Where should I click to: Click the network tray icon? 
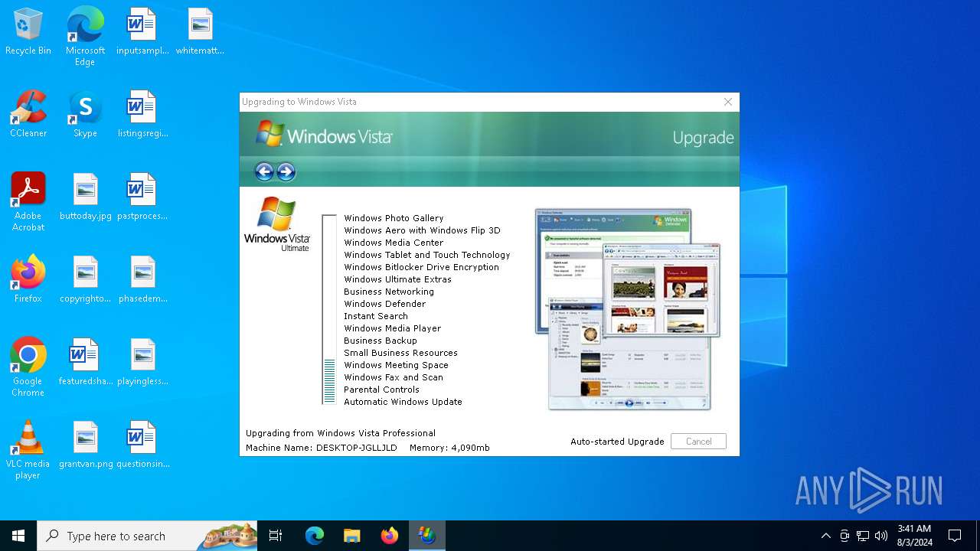[x=863, y=536]
